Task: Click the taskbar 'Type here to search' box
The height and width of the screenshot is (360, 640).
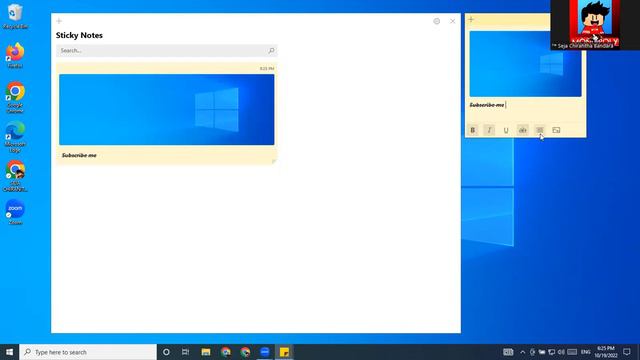Action: tap(88, 352)
